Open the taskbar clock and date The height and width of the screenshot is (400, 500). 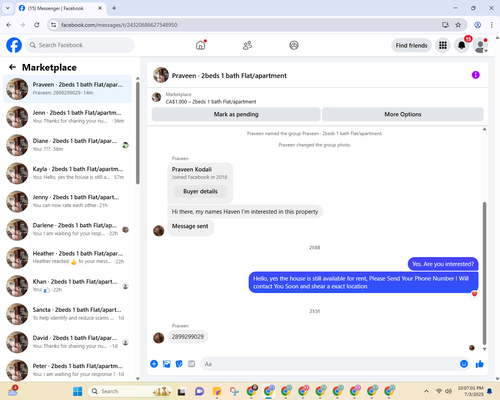pyautogui.click(x=470, y=391)
